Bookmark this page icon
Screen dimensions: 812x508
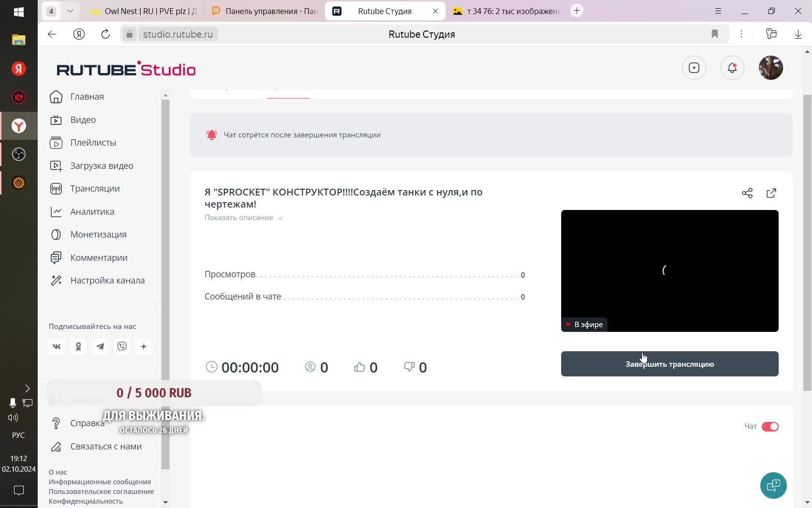[x=715, y=34]
